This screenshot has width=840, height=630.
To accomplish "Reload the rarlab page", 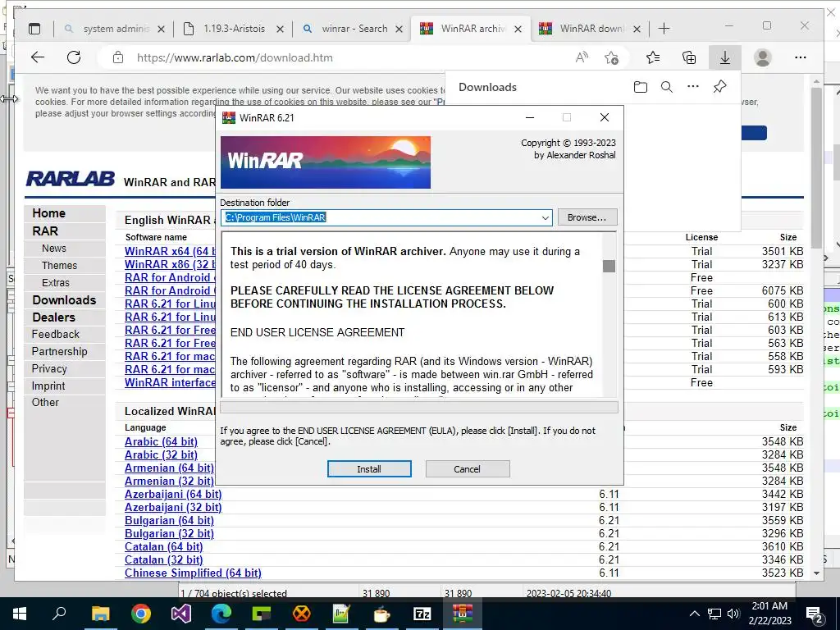I will 74,57.
